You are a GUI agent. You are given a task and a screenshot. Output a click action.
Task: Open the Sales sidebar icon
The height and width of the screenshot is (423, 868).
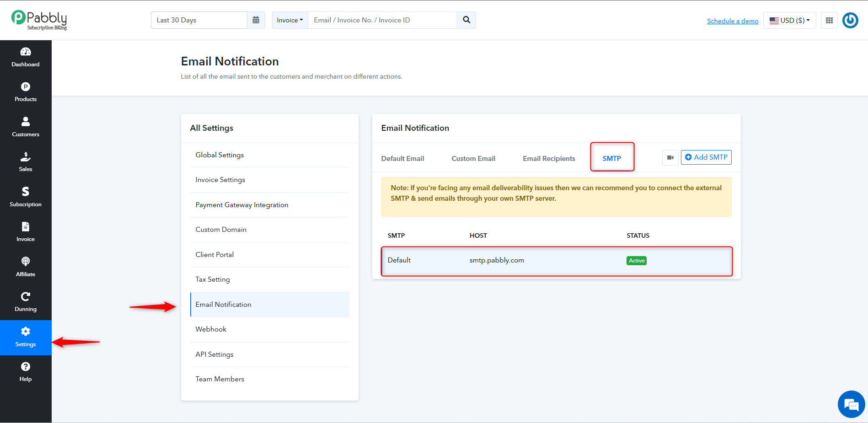tap(26, 162)
